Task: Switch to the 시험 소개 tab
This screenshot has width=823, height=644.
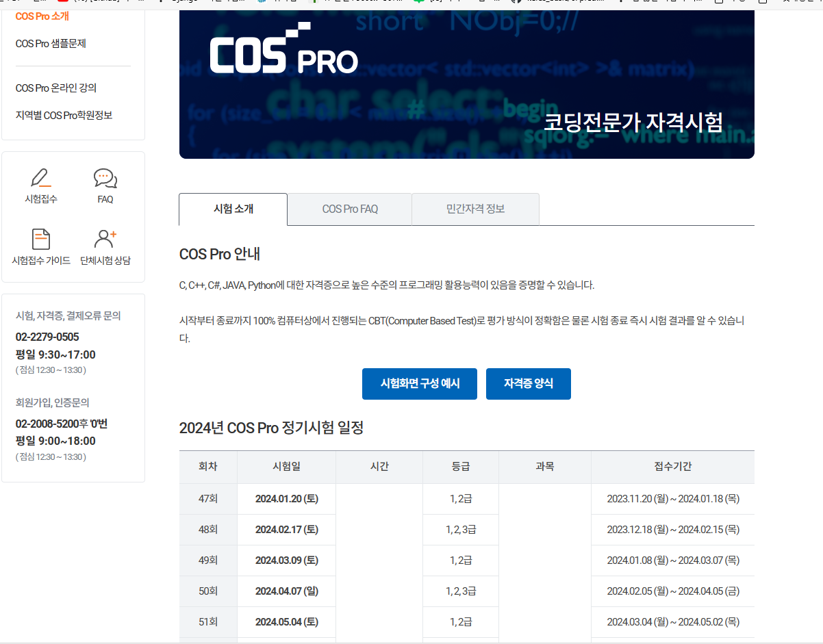Action: tap(233, 209)
